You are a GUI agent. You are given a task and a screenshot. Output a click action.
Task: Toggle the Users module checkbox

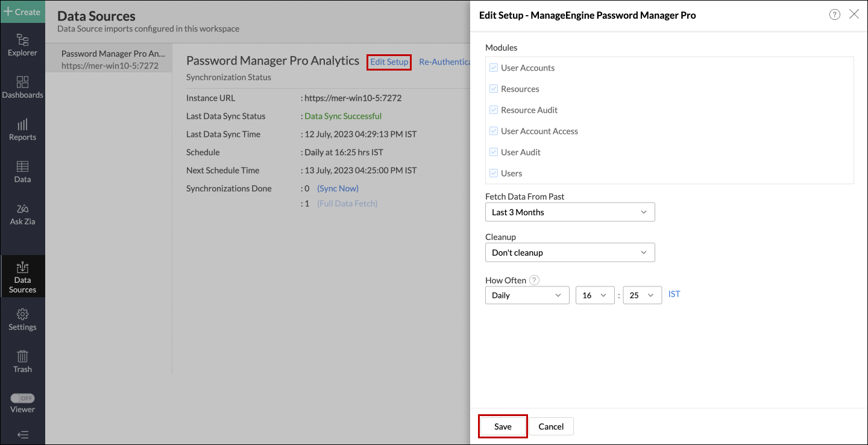[x=494, y=174]
